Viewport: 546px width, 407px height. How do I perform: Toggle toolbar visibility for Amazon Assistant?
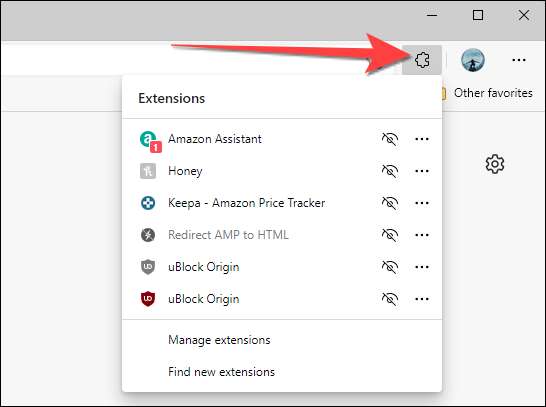pyautogui.click(x=390, y=139)
